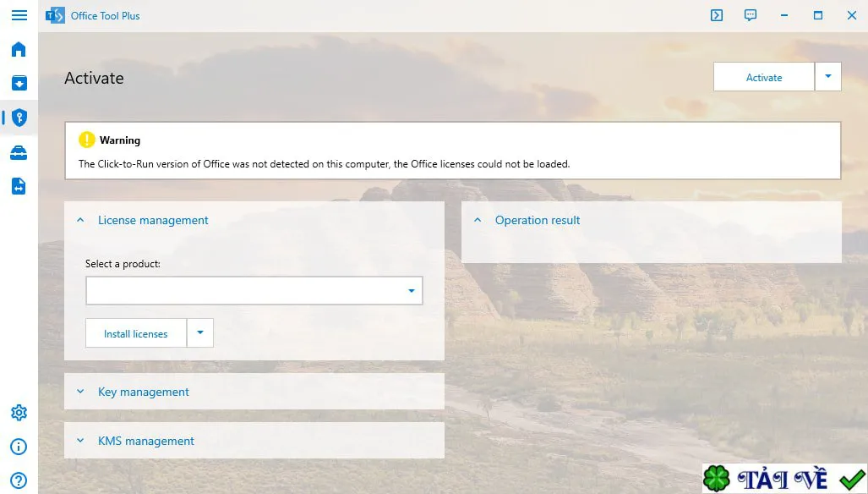868x494 pixels.
Task: Open the feedback chat icon in title bar
Action: [x=750, y=15]
